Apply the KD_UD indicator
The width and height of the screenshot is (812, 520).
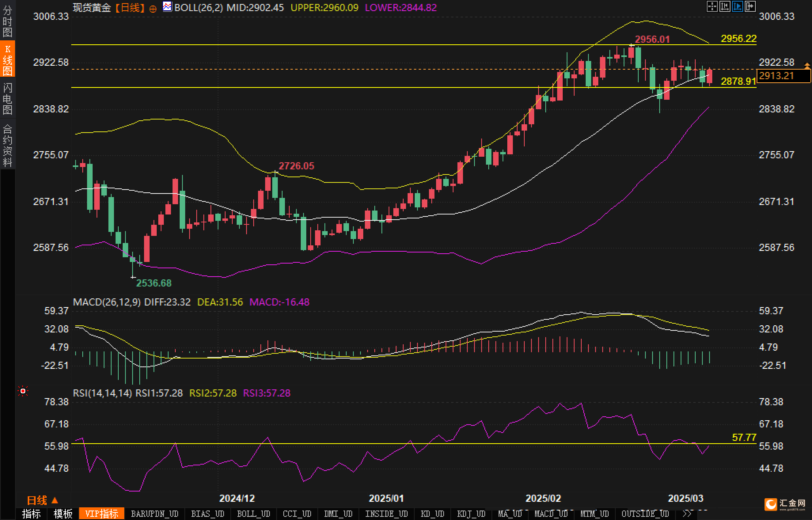click(433, 514)
